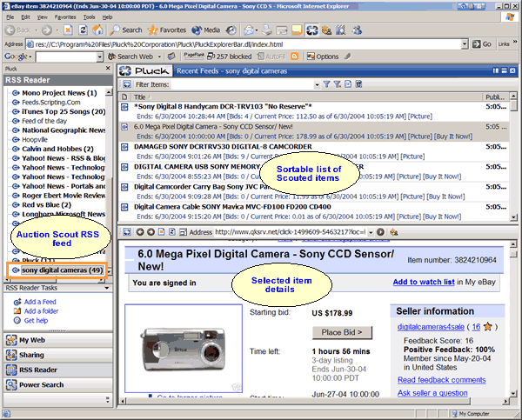
Task: Click the 257 blocked popup blocker button
Action: coord(230,57)
